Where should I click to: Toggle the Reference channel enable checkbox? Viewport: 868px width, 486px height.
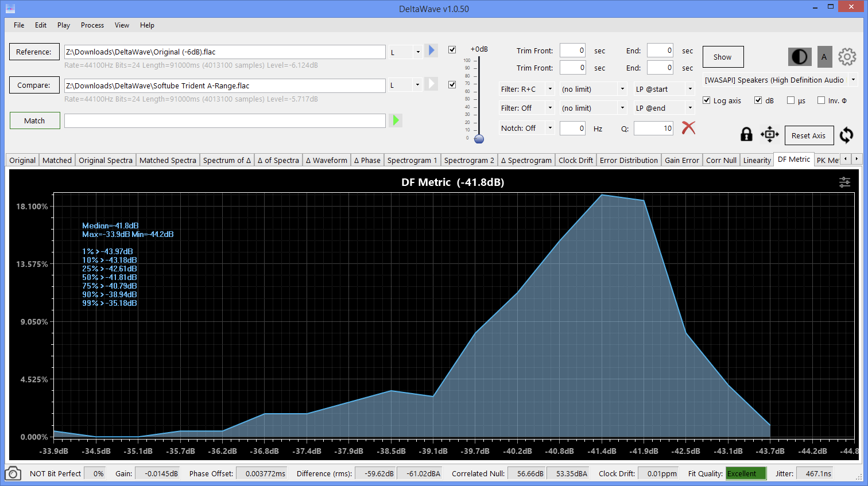(x=452, y=49)
